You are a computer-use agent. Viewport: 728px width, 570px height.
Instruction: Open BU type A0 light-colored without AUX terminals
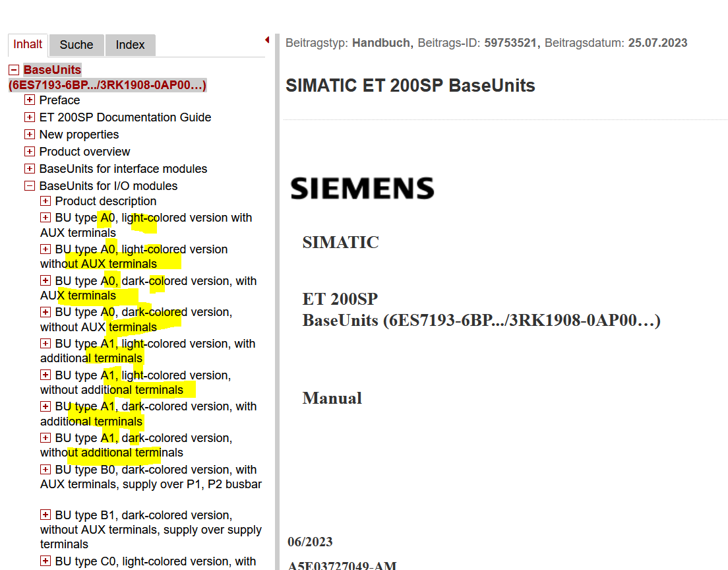pos(134,257)
